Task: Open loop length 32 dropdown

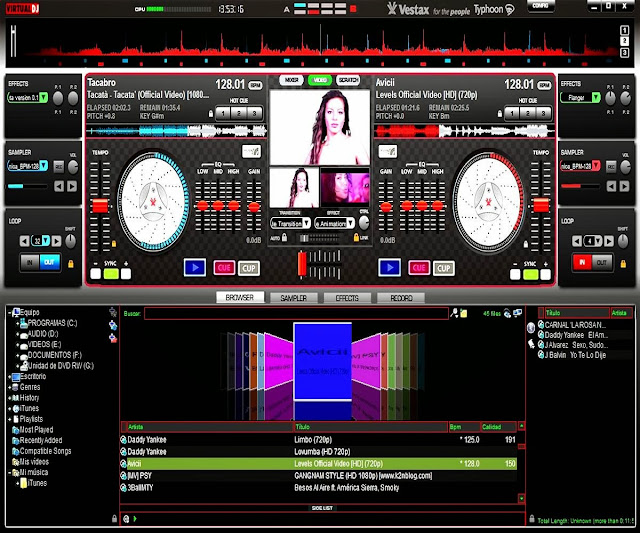Action: pyautogui.click(x=46, y=241)
